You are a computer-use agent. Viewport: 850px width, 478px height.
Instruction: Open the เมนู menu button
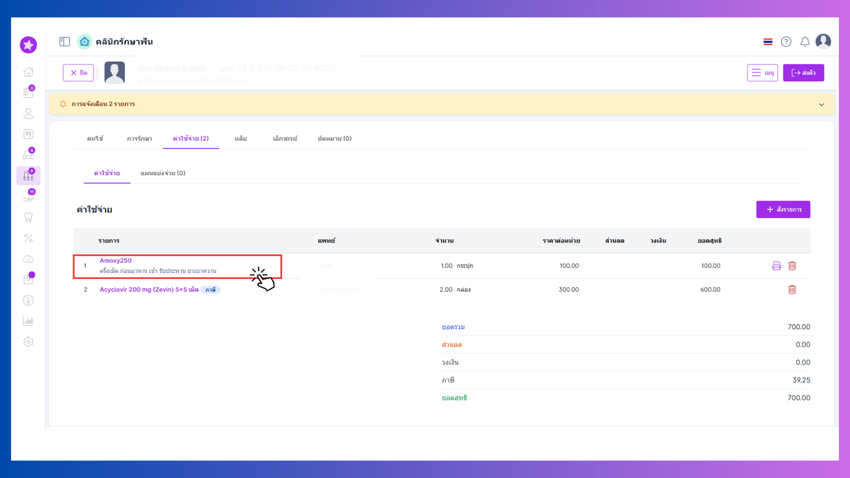coord(762,73)
